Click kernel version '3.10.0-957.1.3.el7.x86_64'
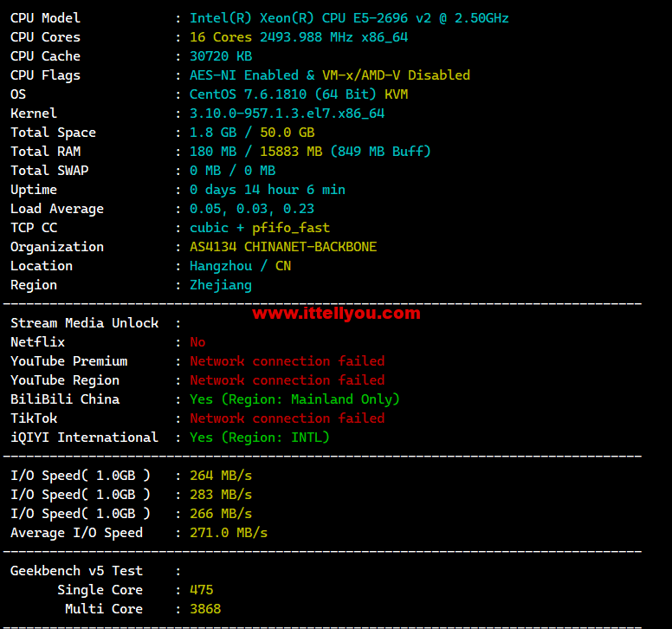 (x=287, y=113)
